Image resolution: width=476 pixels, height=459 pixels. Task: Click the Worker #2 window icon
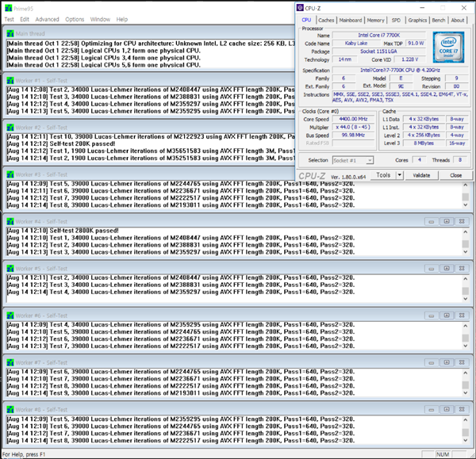(10, 128)
